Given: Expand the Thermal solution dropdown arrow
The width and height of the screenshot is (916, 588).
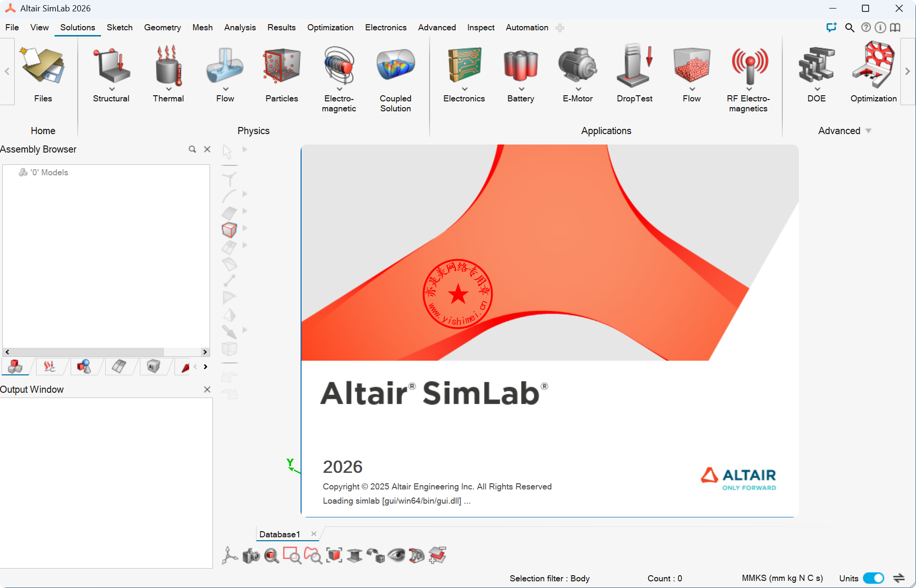Looking at the screenshot, I should click(168, 89).
